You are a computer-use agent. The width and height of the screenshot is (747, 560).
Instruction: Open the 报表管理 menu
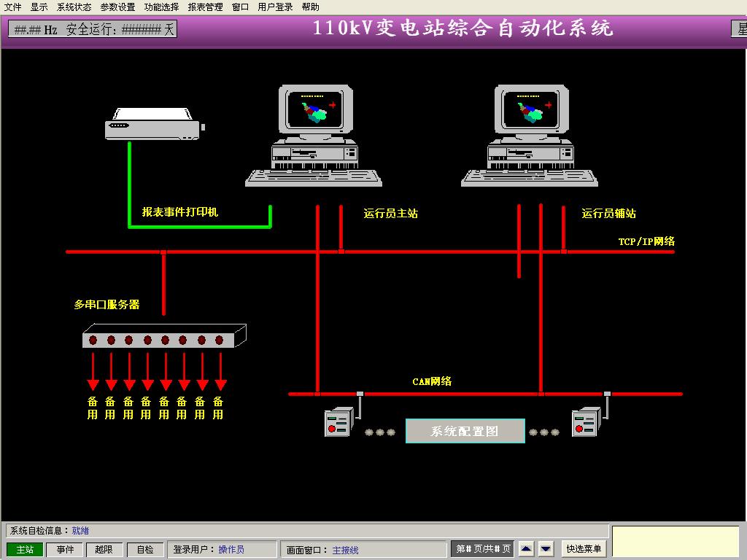(x=205, y=7)
